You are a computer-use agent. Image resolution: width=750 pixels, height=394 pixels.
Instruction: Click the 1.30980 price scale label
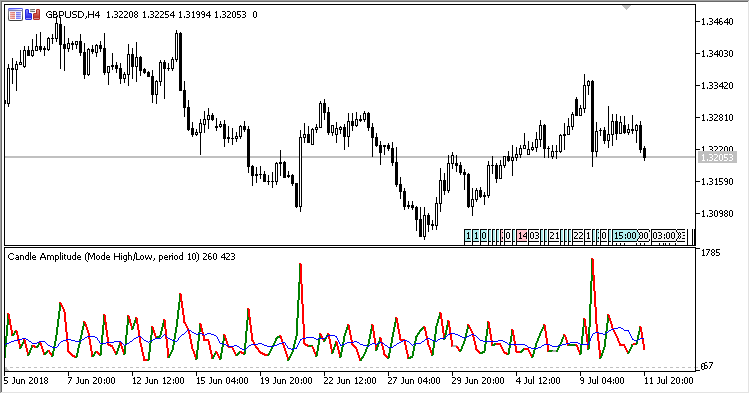click(x=717, y=214)
